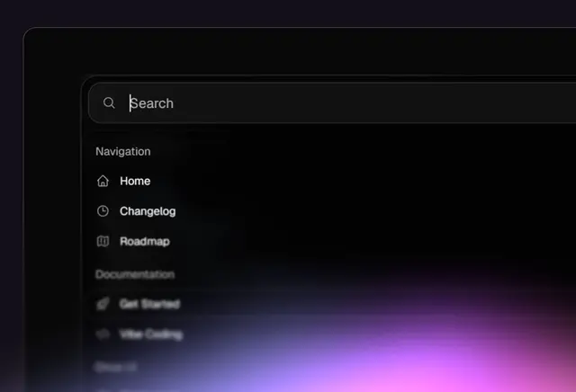Click the Search placeholder text
Image resolution: width=576 pixels, height=392 pixels.
point(152,103)
